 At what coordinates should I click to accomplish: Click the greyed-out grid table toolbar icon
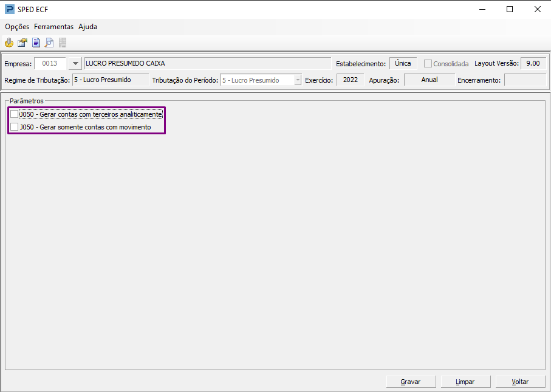(x=63, y=43)
